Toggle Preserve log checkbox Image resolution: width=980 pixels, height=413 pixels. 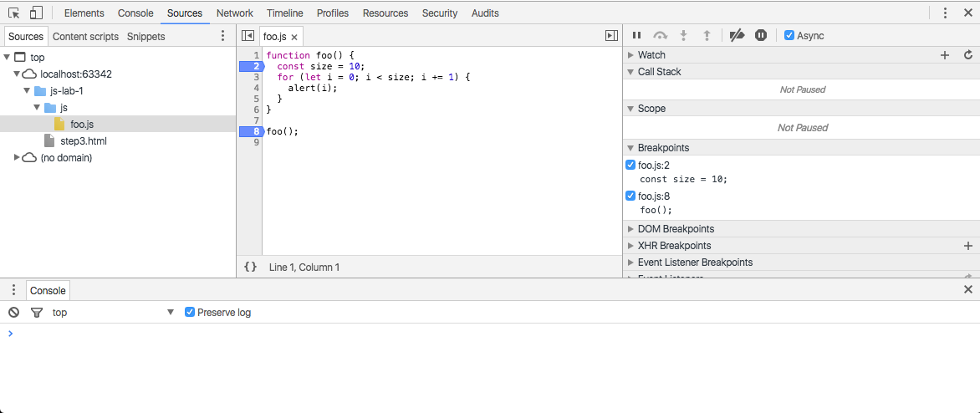pyautogui.click(x=190, y=312)
